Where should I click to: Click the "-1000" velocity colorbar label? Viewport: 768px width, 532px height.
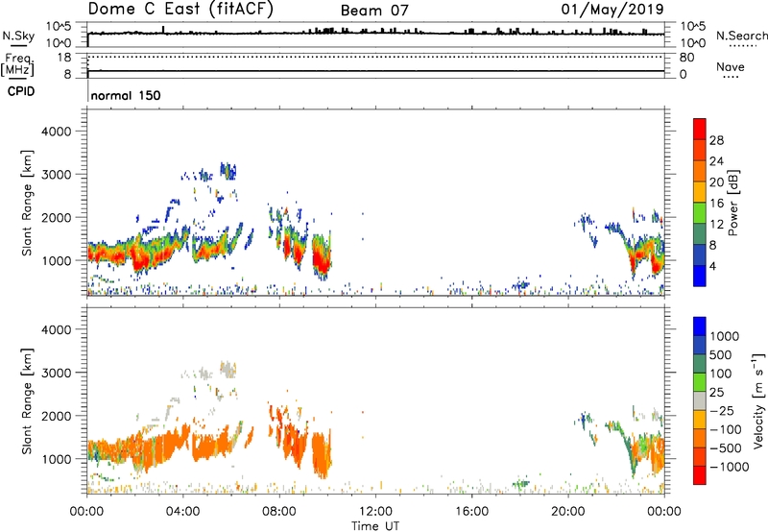(729, 467)
